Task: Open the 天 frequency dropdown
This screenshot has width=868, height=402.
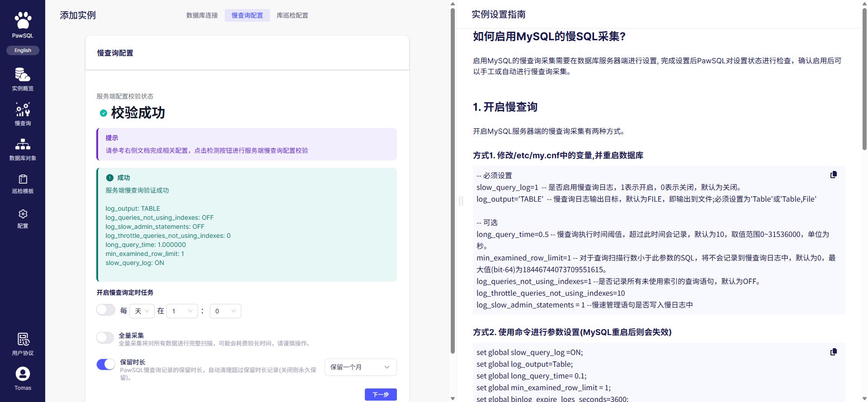Action: tap(142, 311)
